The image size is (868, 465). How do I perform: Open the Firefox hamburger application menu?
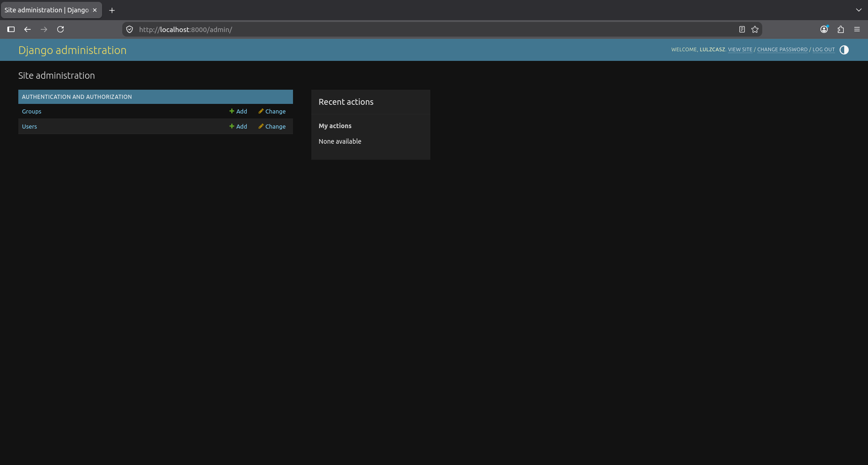857,29
